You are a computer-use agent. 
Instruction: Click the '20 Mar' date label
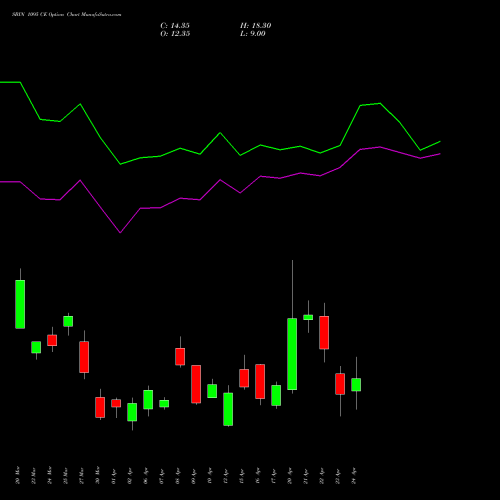coord(18,475)
